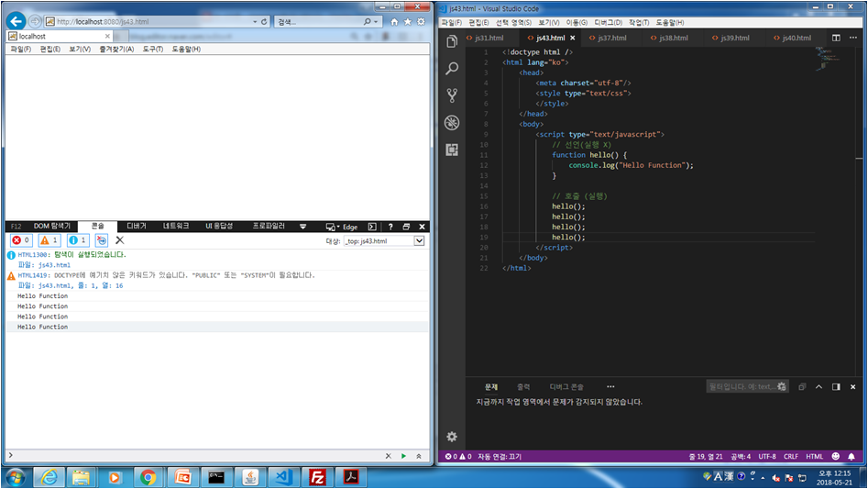This screenshot has width=868, height=489.
Task: Maximize the VS Code bottom panel
Action: coord(819,386)
